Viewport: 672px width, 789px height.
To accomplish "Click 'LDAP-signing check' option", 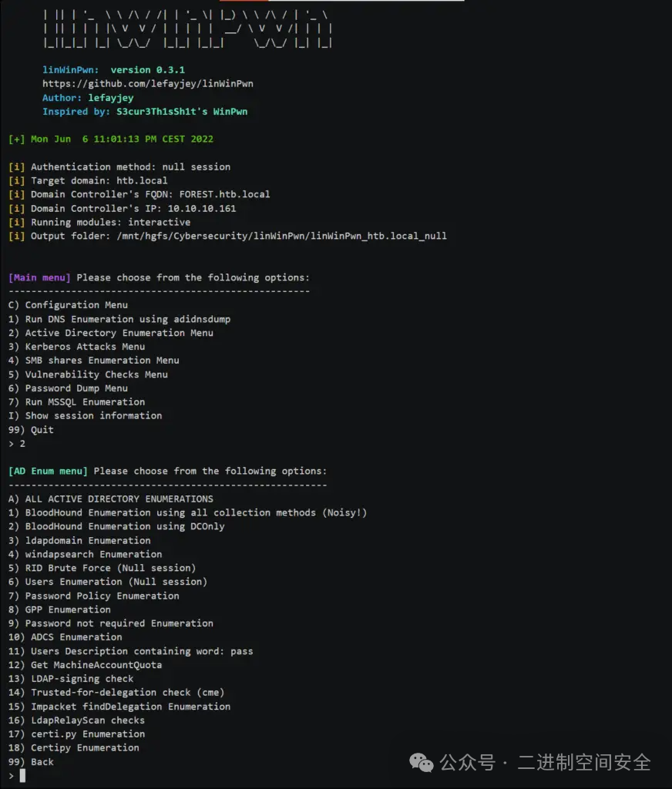I will click(x=71, y=679).
